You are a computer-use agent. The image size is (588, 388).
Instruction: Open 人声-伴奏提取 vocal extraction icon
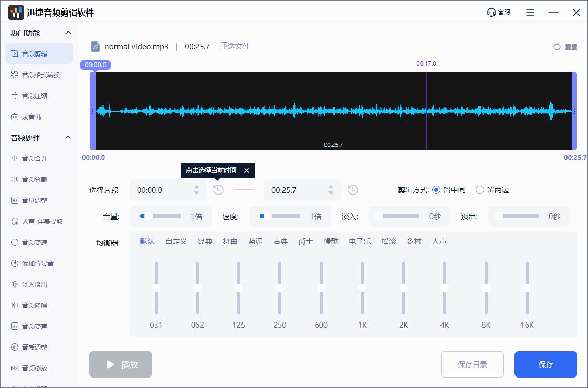(x=15, y=221)
